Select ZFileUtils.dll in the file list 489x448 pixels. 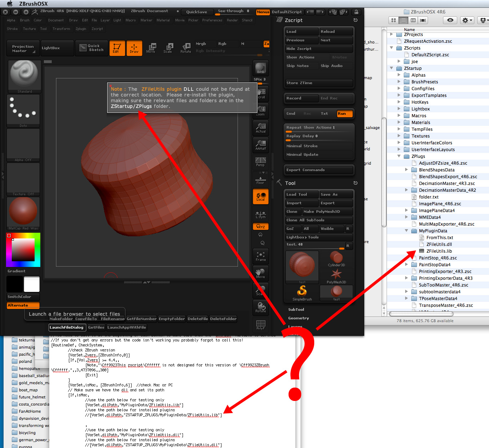tap(439, 244)
